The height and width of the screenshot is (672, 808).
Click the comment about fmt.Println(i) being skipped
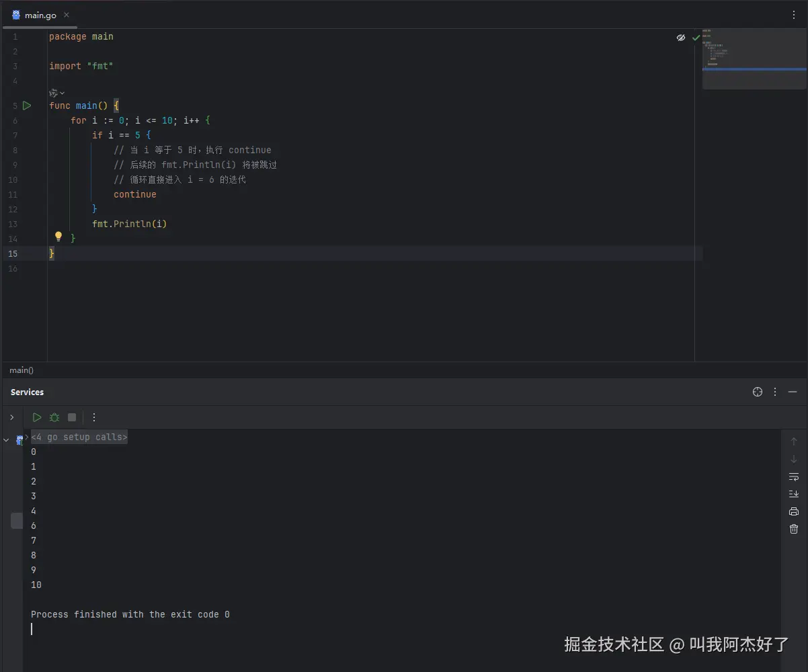(x=196, y=165)
